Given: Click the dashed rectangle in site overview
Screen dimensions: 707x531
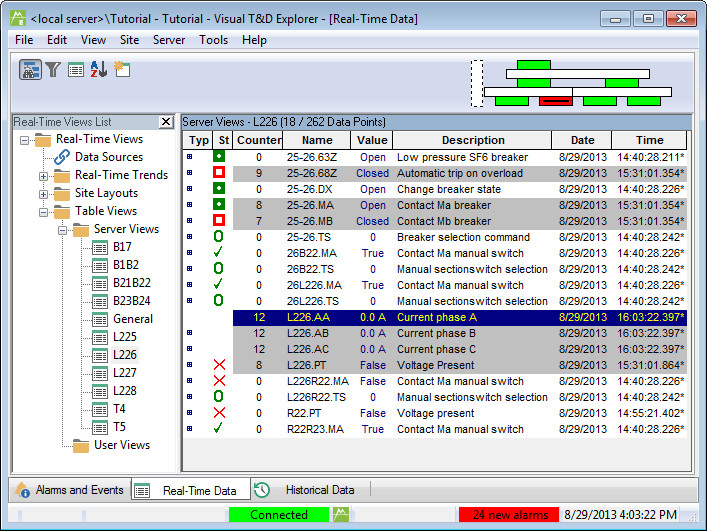Looking at the screenshot, I should point(477,83).
